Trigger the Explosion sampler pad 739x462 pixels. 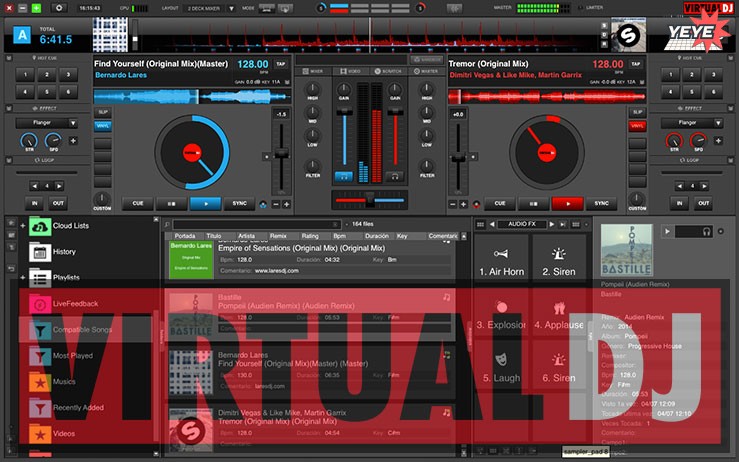coord(501,314)
